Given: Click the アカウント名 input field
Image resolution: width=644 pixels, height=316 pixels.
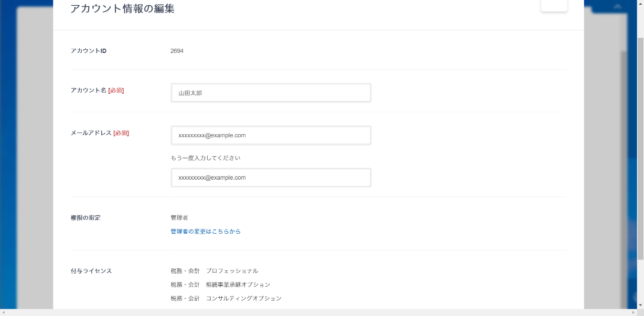Looking at the screenshot, I should [271, 93].
